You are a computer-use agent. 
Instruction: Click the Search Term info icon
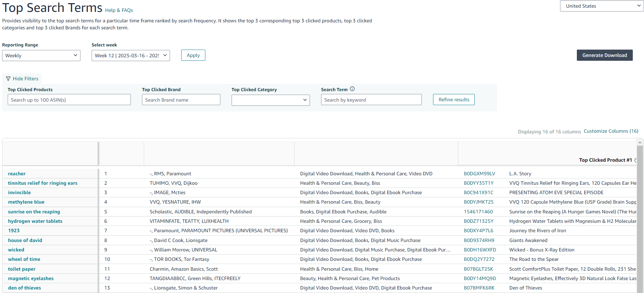[x=352, y=89]
